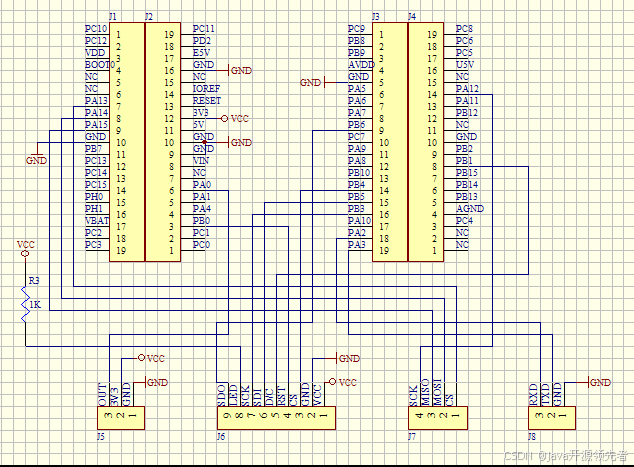The image size is (634, 467).
Task: Select the VCC power port above R3
Action: 25,248
